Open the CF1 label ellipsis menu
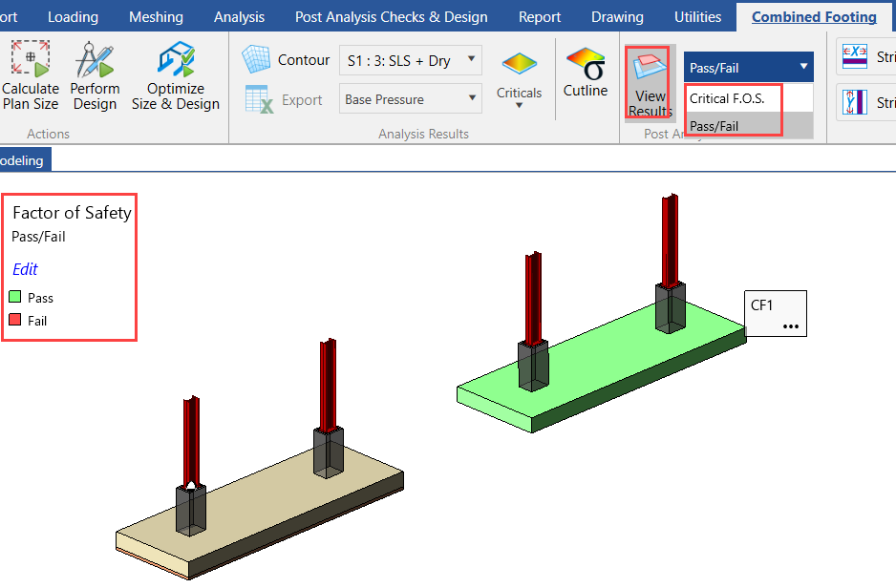 [791, 326]
